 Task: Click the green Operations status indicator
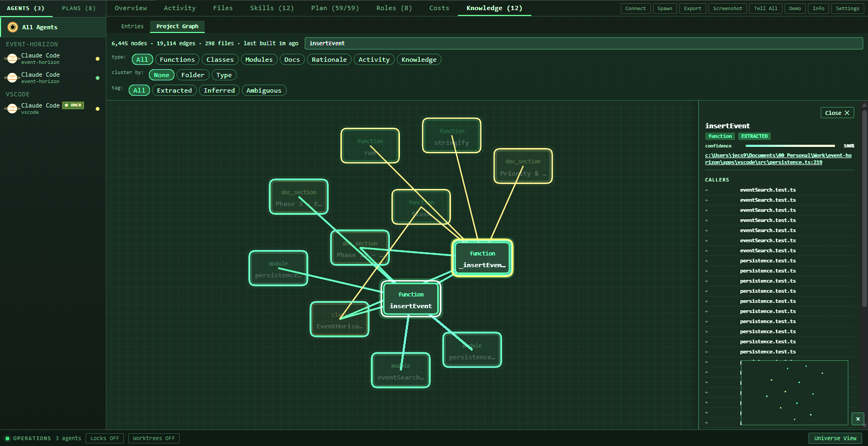[x=7, y=439]
